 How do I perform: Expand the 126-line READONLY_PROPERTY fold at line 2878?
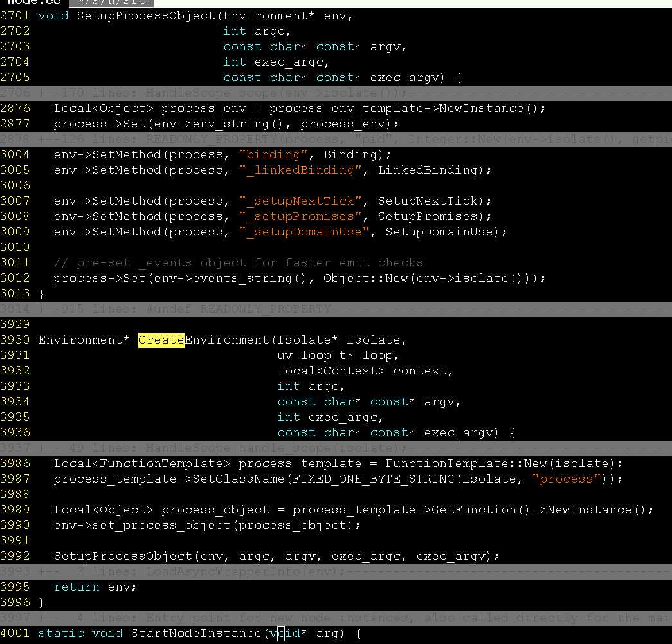click(336, 140)
